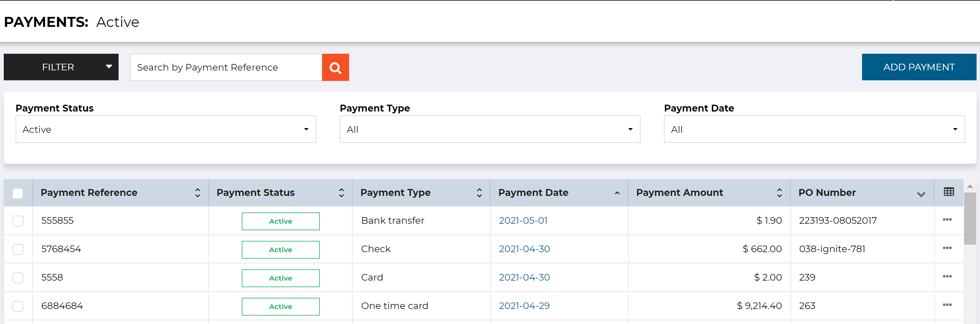The height and width of the screenshot is (324, 980).
Task: Toggle Payment Date sort arrow
Action: (617, 193)
